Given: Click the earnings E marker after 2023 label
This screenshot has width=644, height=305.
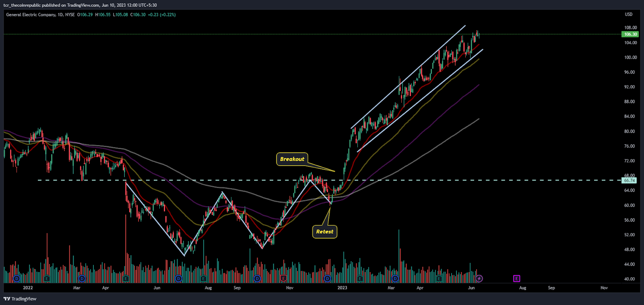Looking at the screenshot, I should pyautogui.click(x=360, y=278).
